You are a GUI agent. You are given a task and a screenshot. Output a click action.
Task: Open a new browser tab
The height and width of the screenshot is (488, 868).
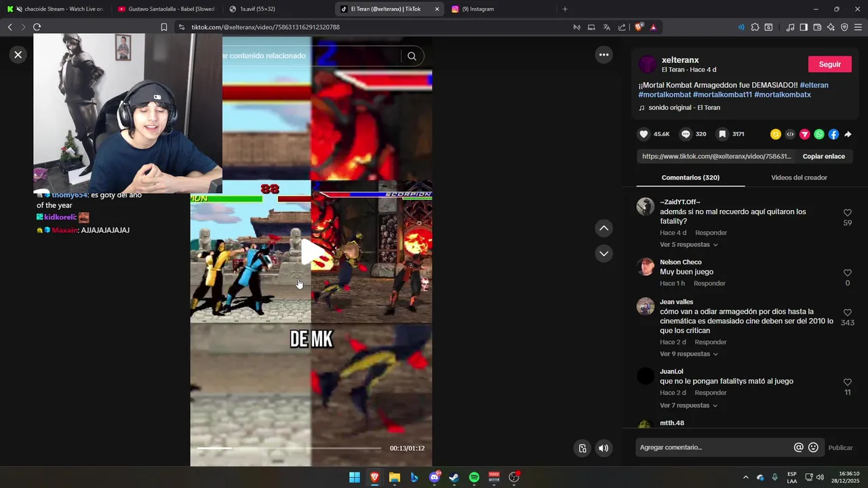click(565, 9)
